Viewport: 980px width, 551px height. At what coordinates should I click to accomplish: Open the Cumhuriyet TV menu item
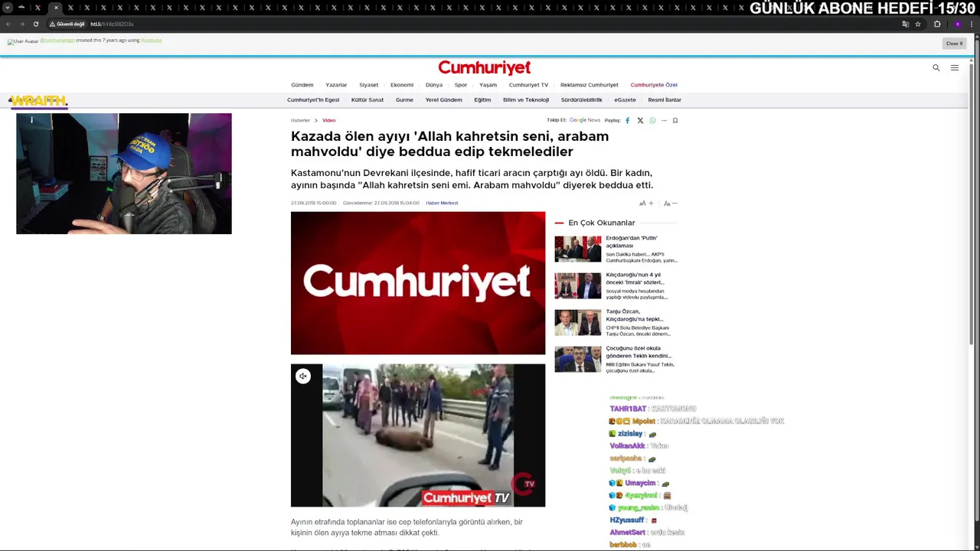click(528, 85)
